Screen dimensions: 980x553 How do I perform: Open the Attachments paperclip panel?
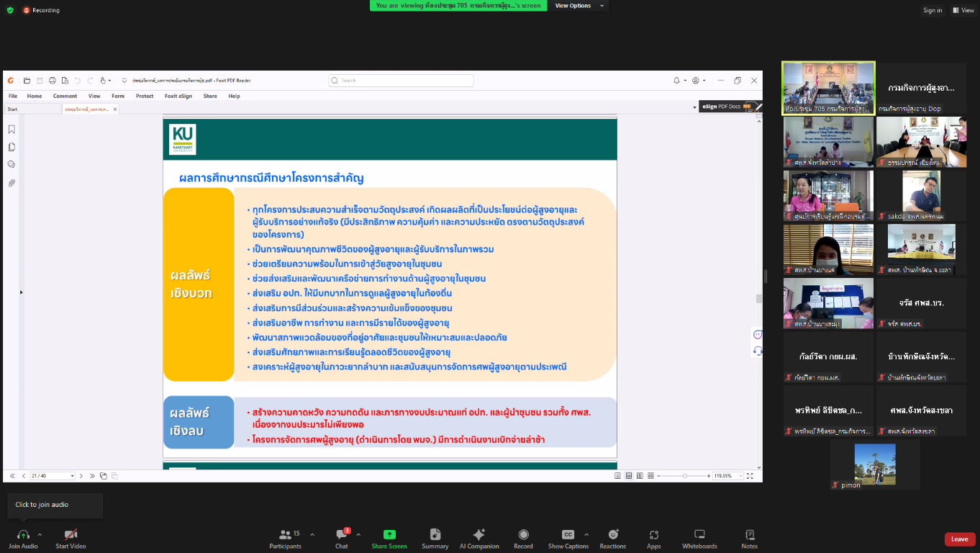click(12, 183)
